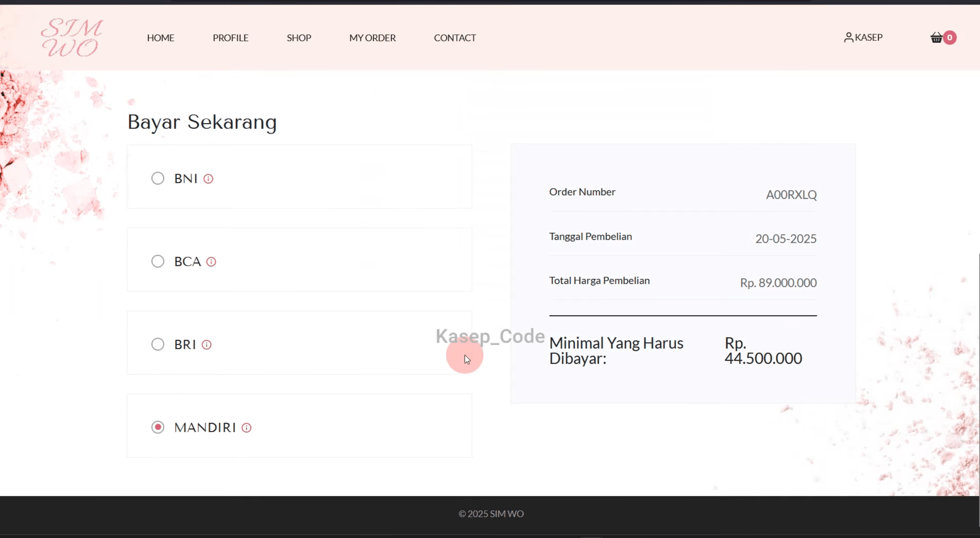Image resolution: width=980 pixels, height=538 pixels.
Task: Open the shopping basket cart icon
Action: coord(936,38)
